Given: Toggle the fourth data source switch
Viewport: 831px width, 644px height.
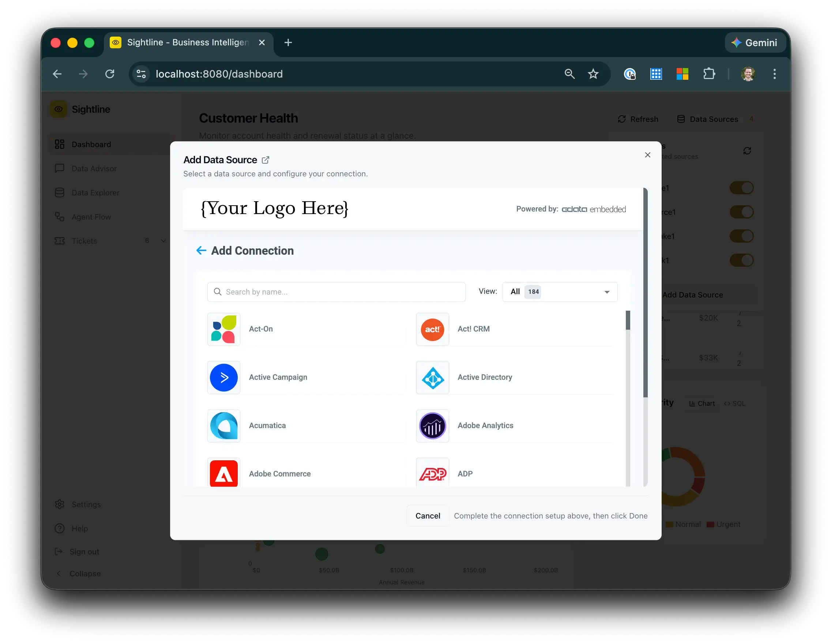Looking at the screenshot, I should [x=741, y=260].
